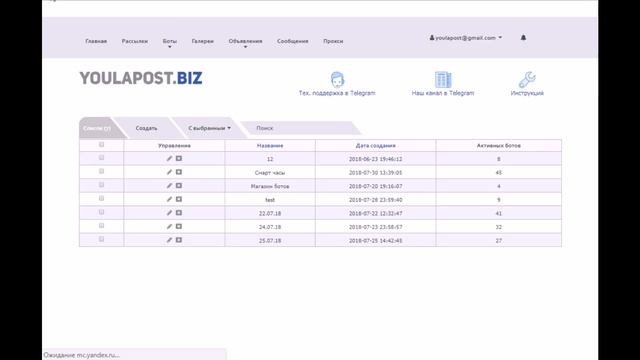Click the list name "Магазин ботов"

(x=270, y=187)
